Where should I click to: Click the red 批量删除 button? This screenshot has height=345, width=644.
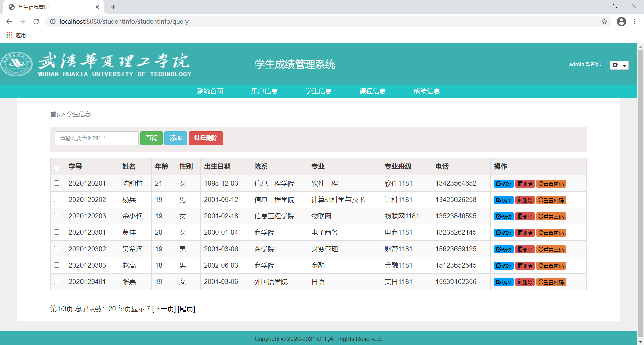[x=206, y=138]
